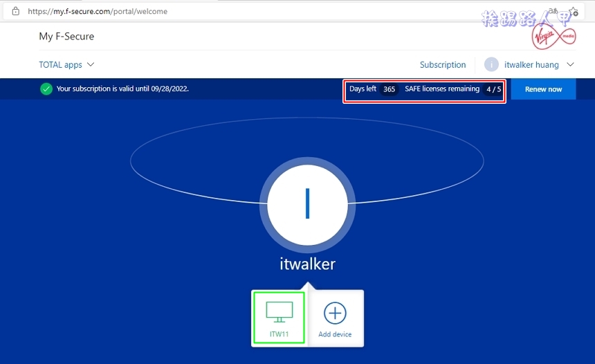
Task: Click the SAFE licenses remaining 4 / 5
Action: point(453,89)
